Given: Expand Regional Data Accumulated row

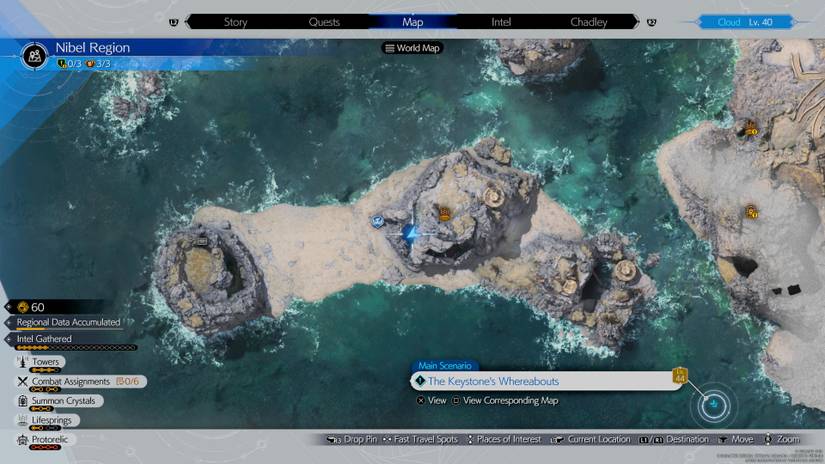Looking at the screenshot, I should (68, 322).
